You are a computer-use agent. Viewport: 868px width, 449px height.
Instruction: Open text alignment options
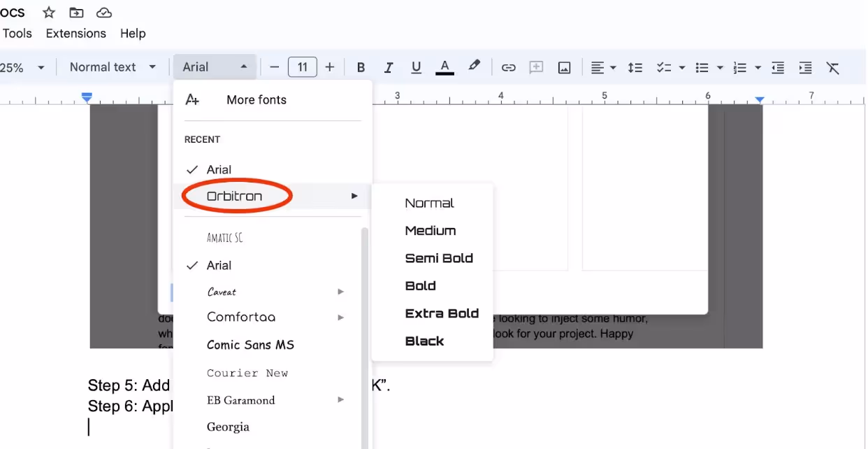pyautogui.click(x=603, y=67)
